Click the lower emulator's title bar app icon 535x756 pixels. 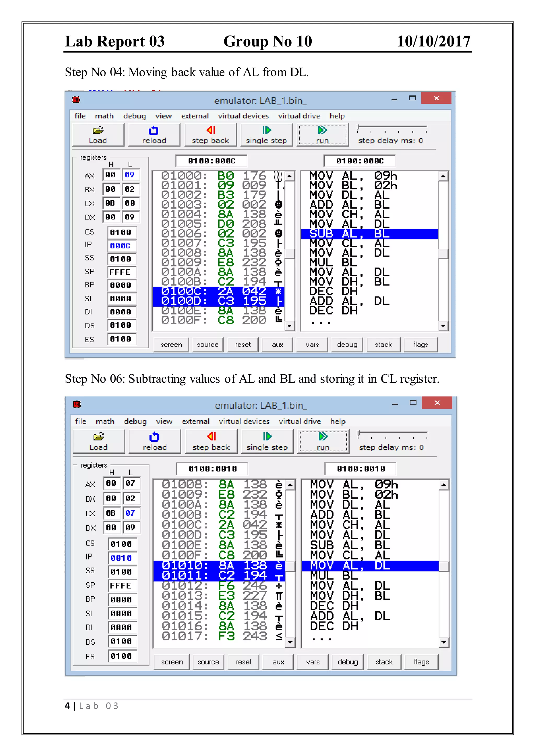pos(77,404)
